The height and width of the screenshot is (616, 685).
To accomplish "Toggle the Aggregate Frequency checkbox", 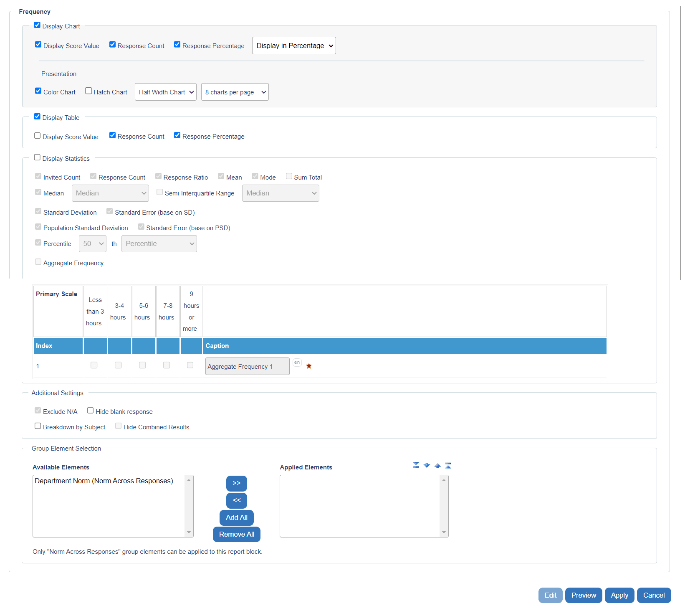I will (38, 262).
